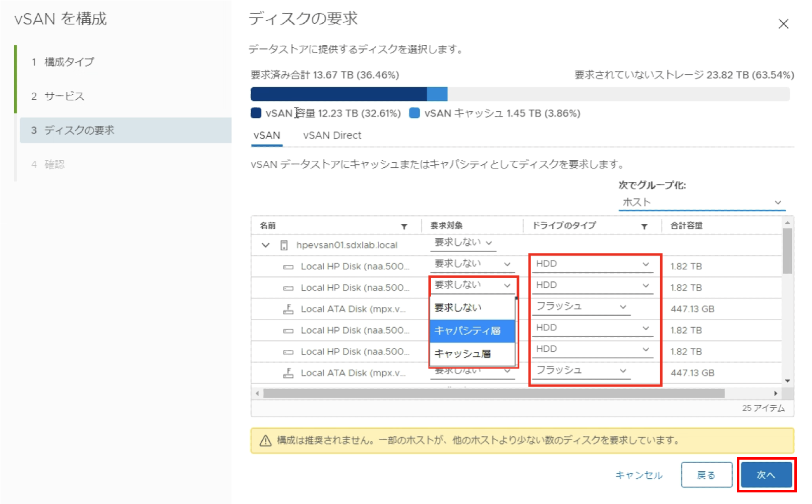Click the 要求対象 column header
Image resolution: width=812 pixels, height=504 pixels.
446,226
